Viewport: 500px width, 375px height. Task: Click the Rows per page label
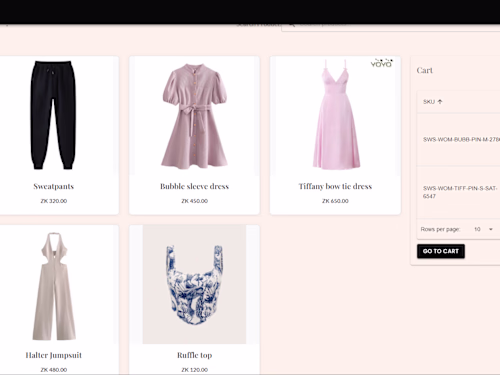click(440, 229)
